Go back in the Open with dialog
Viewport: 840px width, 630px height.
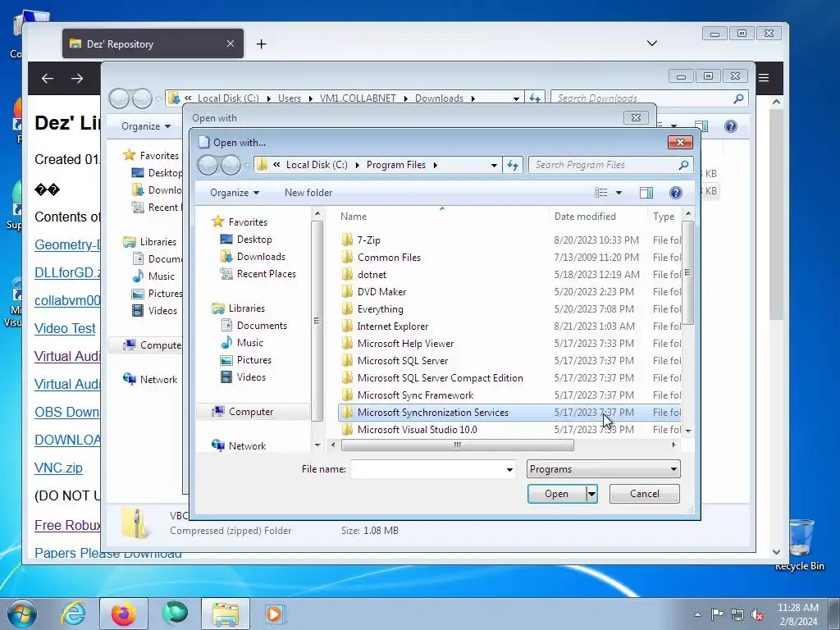208,165
